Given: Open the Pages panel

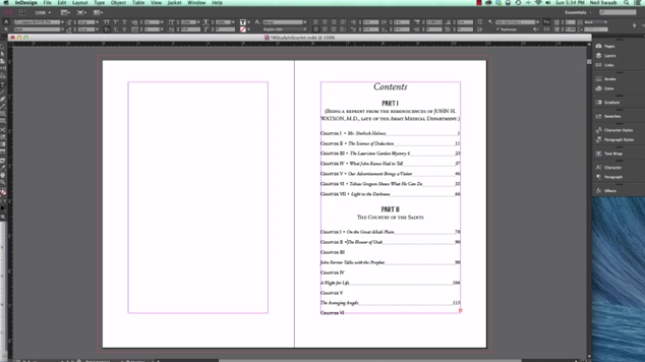Looking at the screenshot, I should coord(605,46).
